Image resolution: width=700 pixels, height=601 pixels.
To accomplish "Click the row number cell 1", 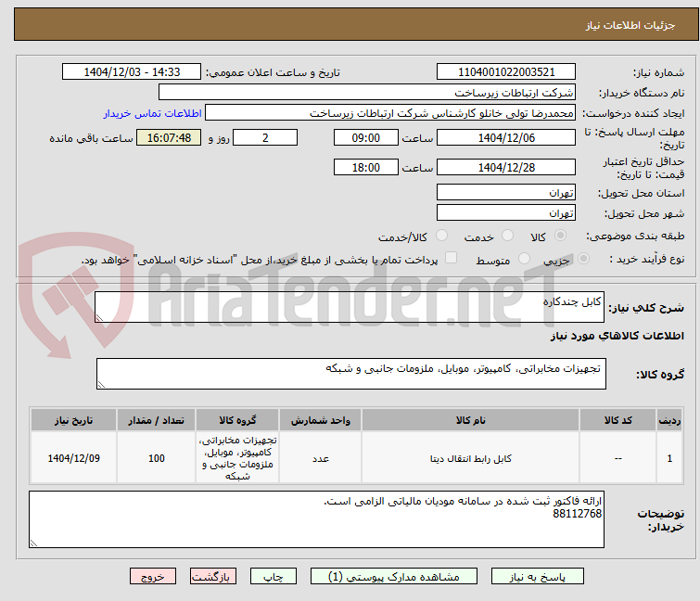I will [x=669, y=458].
